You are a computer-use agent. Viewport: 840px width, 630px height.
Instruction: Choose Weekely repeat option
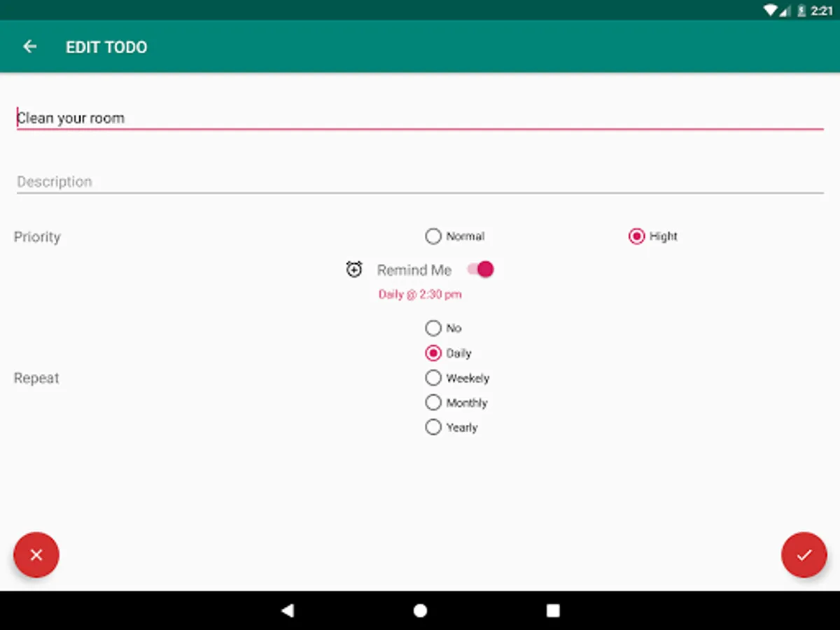coord(458,378)
